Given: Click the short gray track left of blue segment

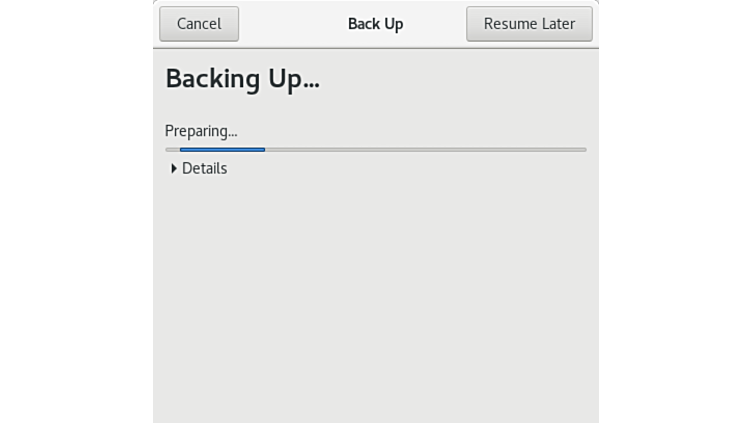Looking at the screenshot, I should point(172,150).
